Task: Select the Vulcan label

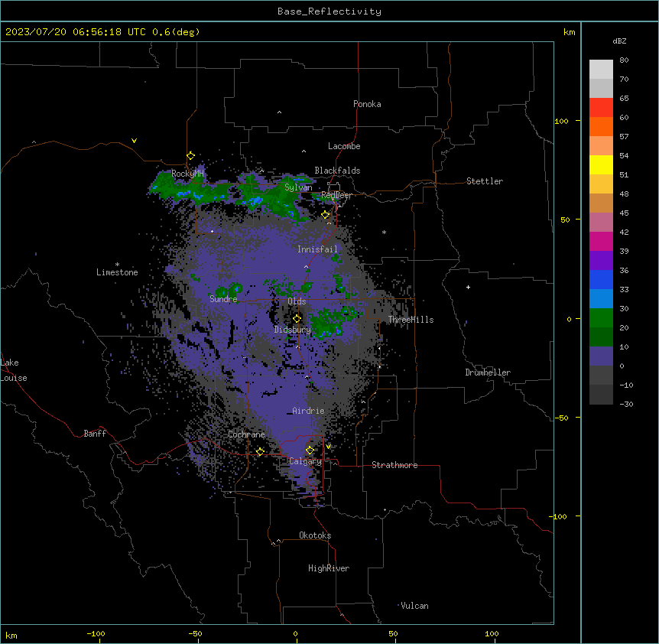Action: tap(414, 606)
